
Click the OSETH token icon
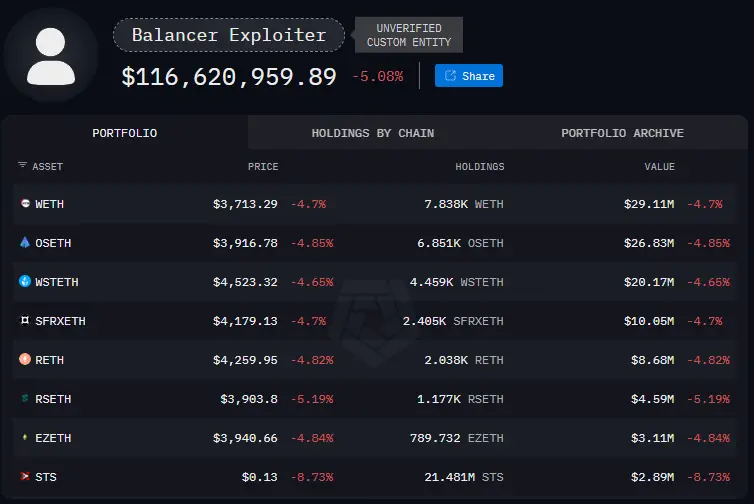click(x=25, y=243)
